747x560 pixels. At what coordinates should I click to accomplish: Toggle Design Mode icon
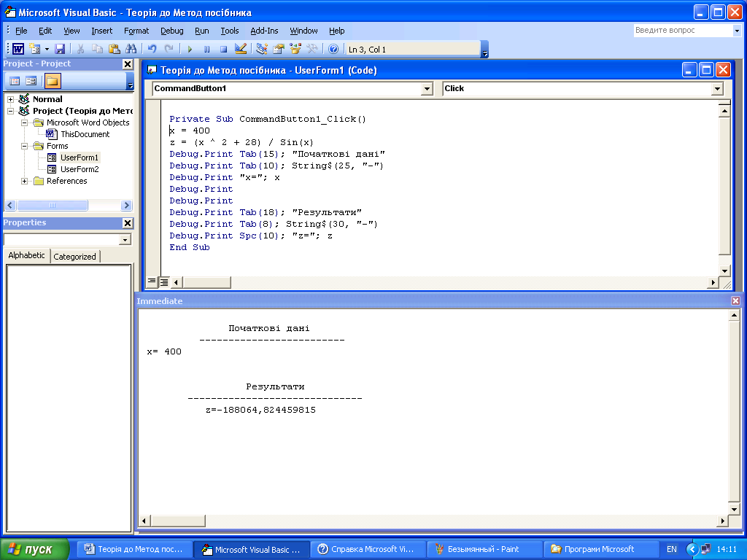(x=241, y=49)
